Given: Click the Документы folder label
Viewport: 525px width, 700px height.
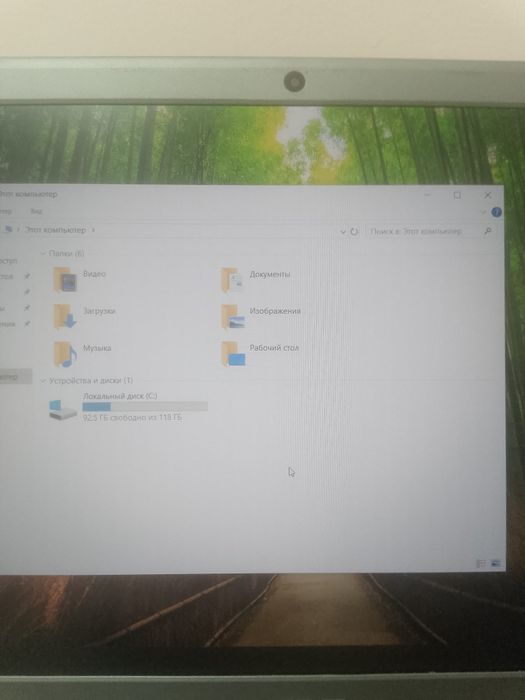Looking at the screenshot, I should 270,275.
